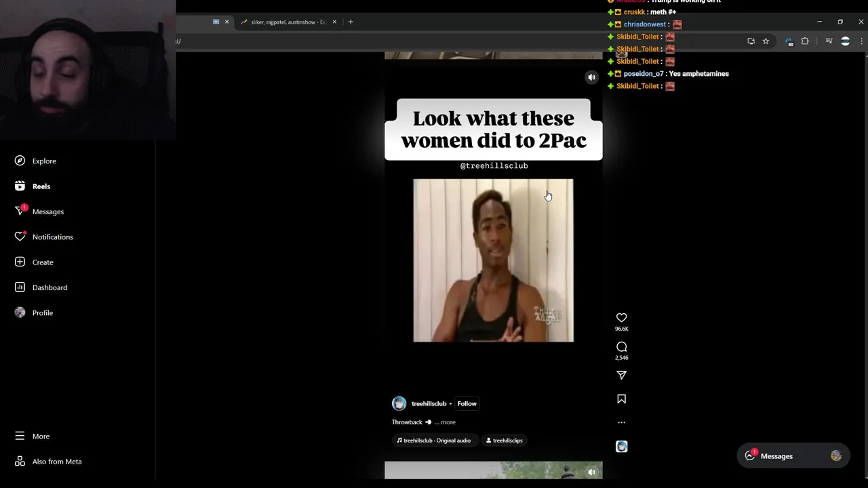Open the media control toolbar icon
The image size is (868, 488).
click(829, 41)
